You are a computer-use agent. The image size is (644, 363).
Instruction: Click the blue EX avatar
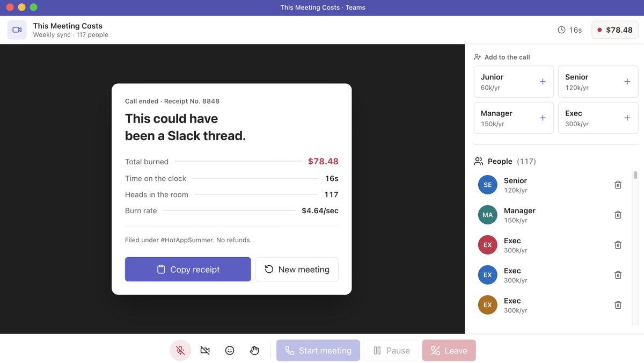[487, 275]
